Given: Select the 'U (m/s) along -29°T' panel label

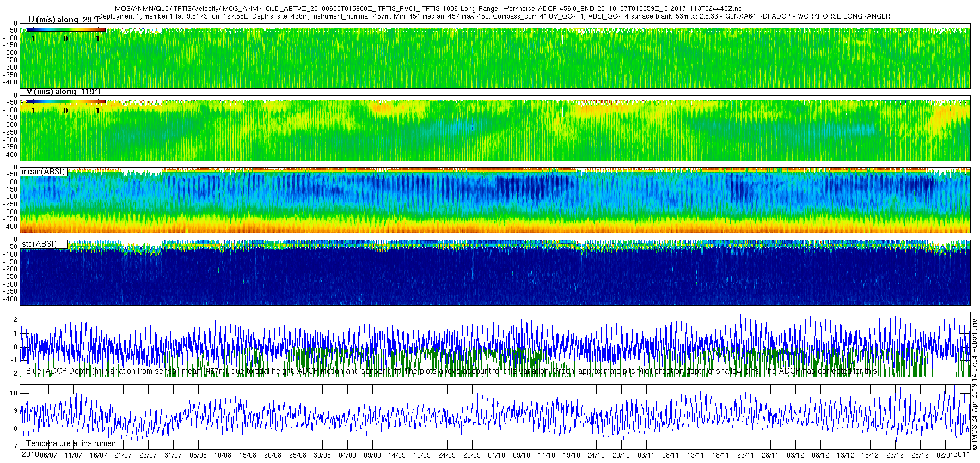Looking at the screenshot, I should 64,20.
